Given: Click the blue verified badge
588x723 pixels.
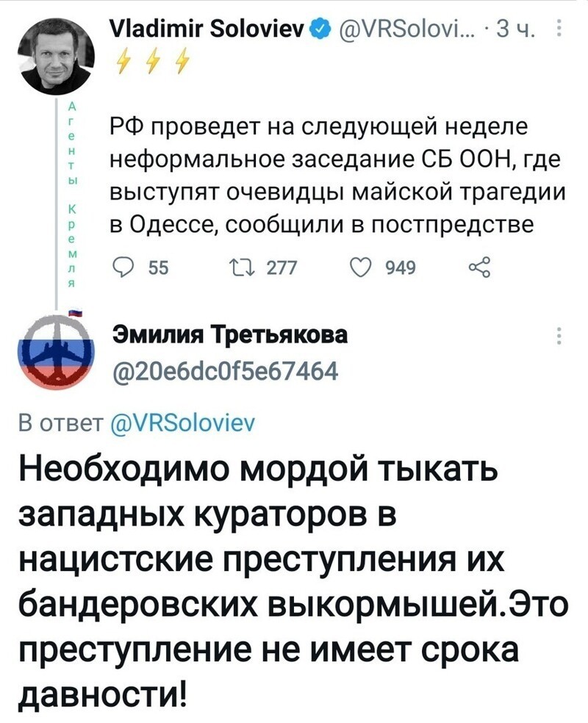Looking at the screenshot, I should (321, 32).
